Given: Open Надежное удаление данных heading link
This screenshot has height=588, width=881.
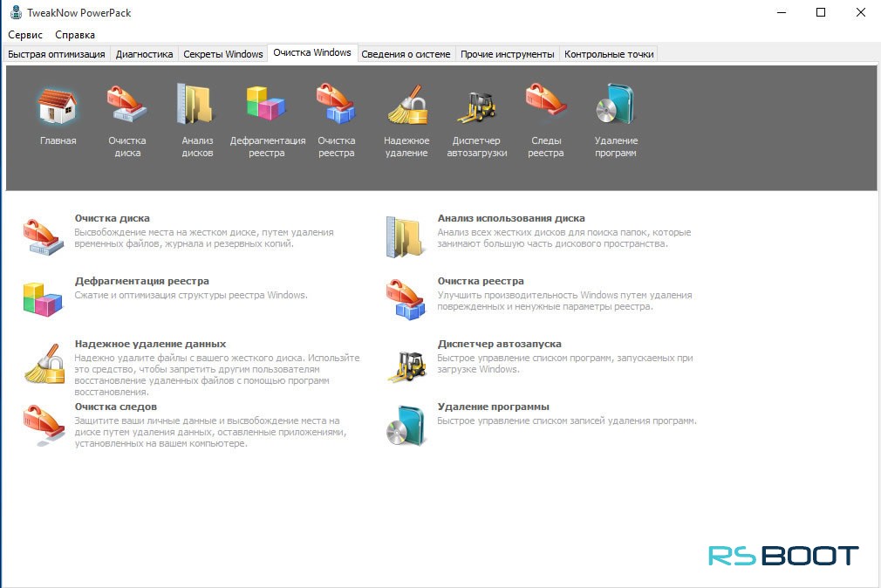Looking at the screenshot, I should click(x=150, y=344).
